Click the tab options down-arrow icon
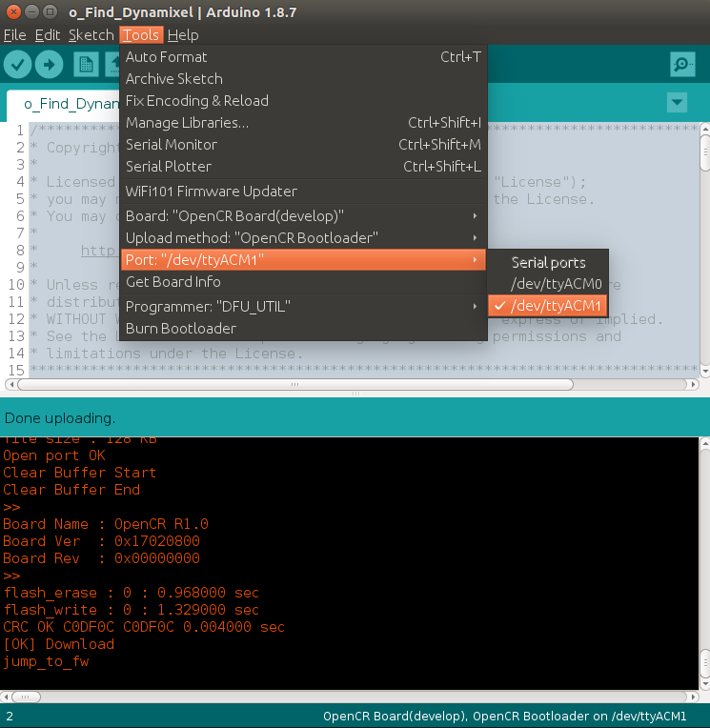This screenshot has width=710, height=728. (x=677, y=103)
